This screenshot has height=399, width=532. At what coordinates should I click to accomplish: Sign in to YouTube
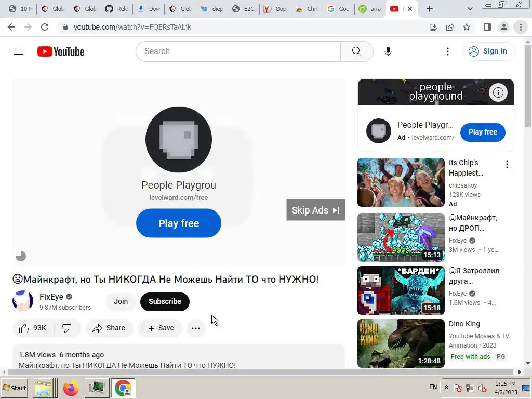click(x=488, y=51)
